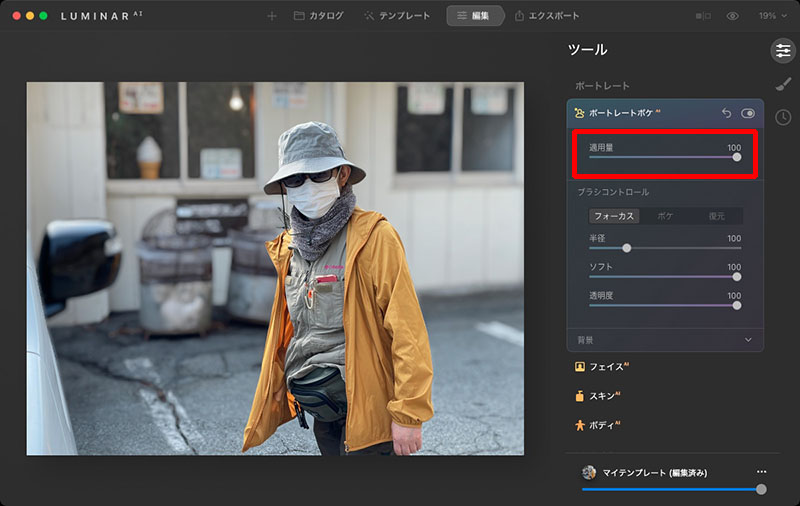
Task: Click the 適用量 slider handle
Action: click(737, 157)
